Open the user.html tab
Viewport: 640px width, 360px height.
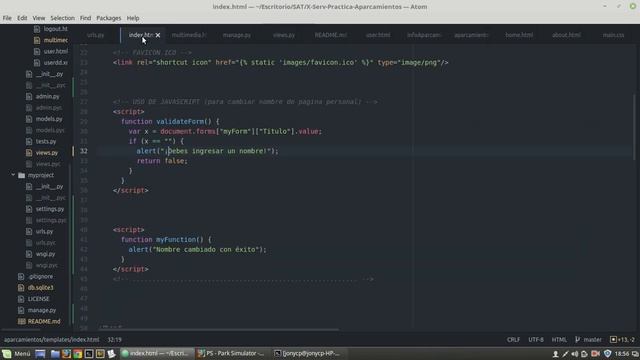378,35
